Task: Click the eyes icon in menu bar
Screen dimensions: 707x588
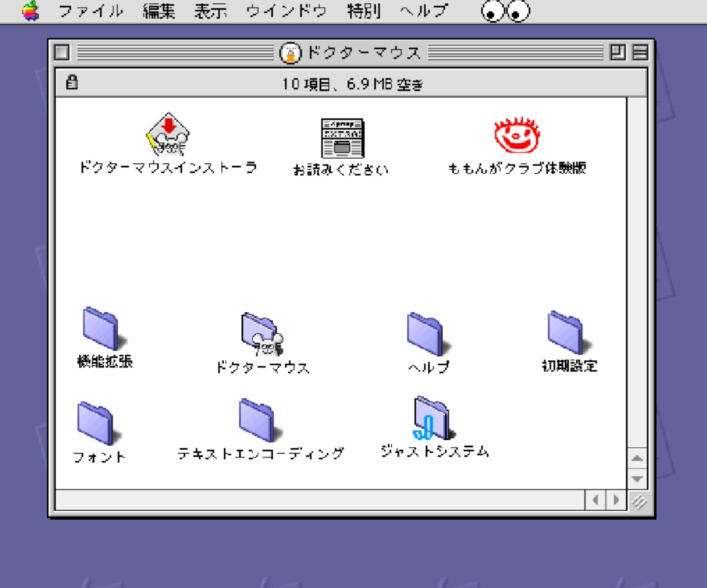Action: point(506,12)
